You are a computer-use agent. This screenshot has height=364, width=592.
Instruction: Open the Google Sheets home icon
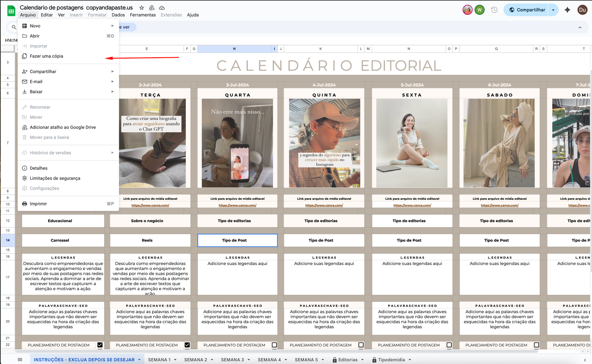(11, 11)
